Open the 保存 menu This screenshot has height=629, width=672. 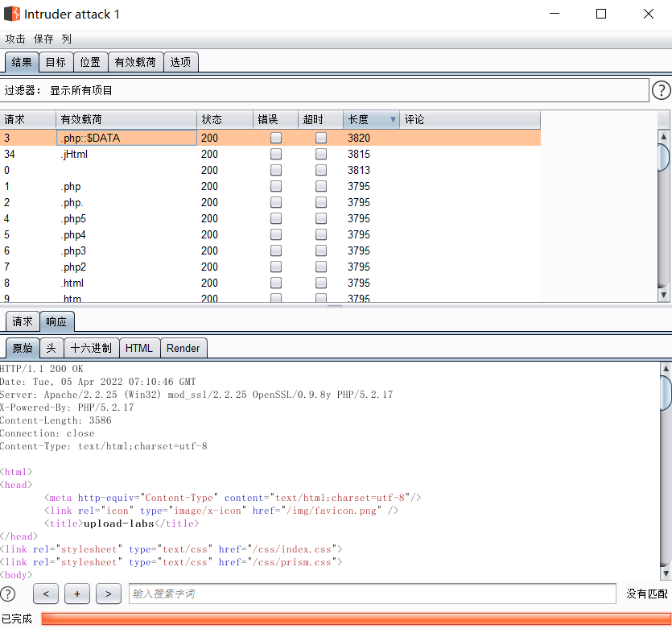43,39
